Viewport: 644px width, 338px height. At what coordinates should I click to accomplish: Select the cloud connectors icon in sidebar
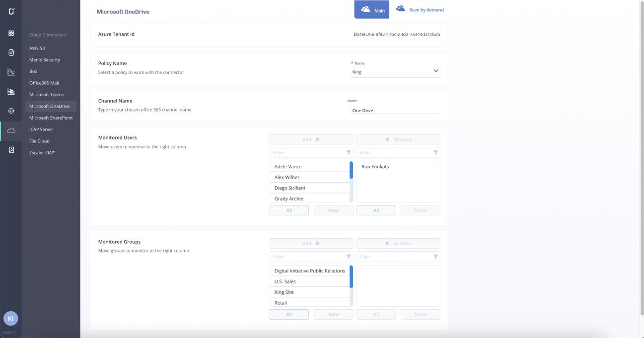(11, 131)
